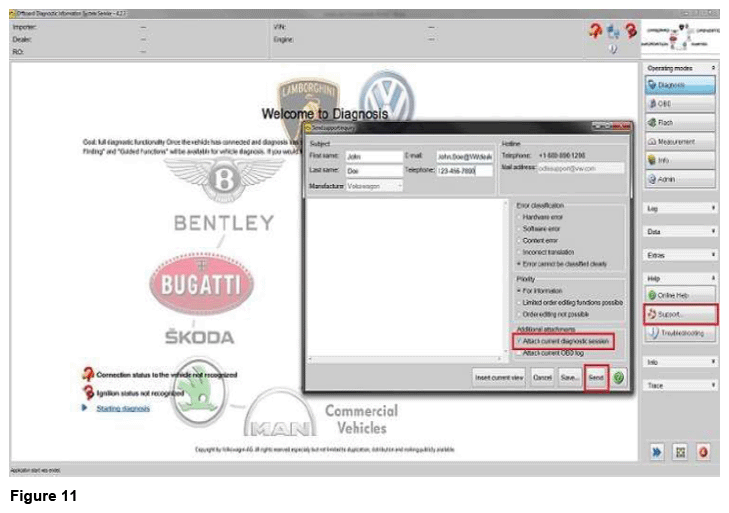Click the Telephone input field
Screen dimensions: 729x513
click(x=464, y=171)
